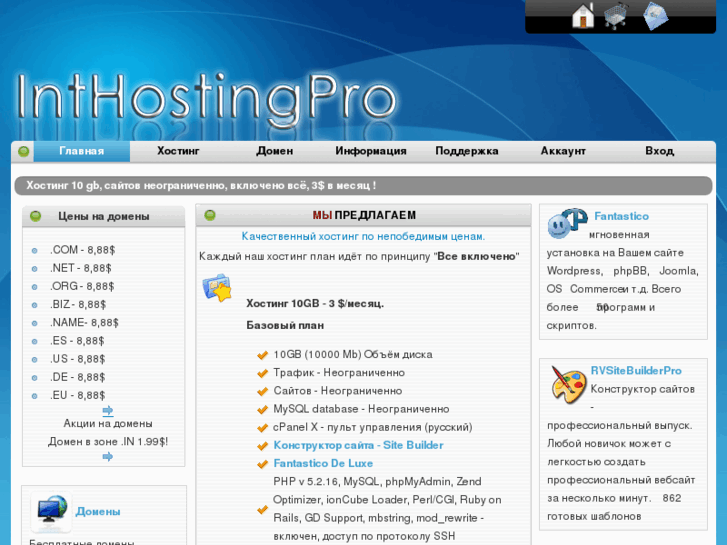Click the .US - 8,88$ entry

[x=77, y=359]
